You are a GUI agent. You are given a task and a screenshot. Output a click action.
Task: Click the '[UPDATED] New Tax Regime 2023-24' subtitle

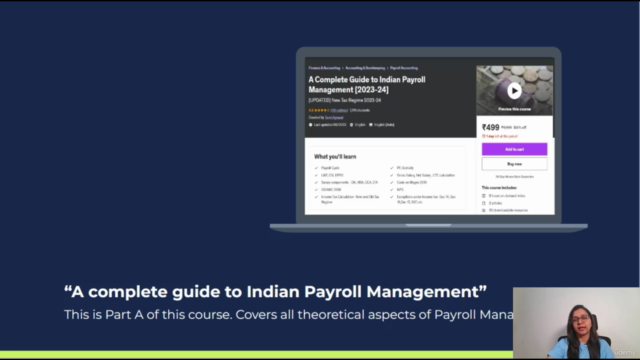[344, 100]
